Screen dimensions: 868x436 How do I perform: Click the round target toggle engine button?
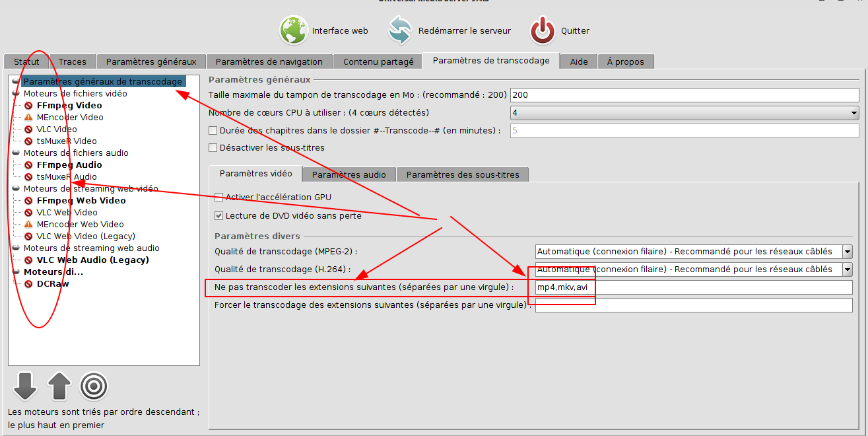(x=94, y=386)
